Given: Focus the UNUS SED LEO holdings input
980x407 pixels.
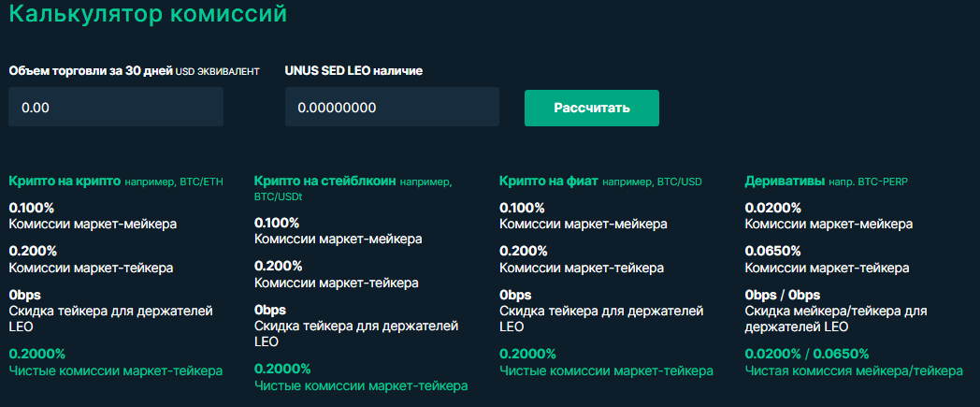Looking at the screenshot, I should [x=392, y=108].
